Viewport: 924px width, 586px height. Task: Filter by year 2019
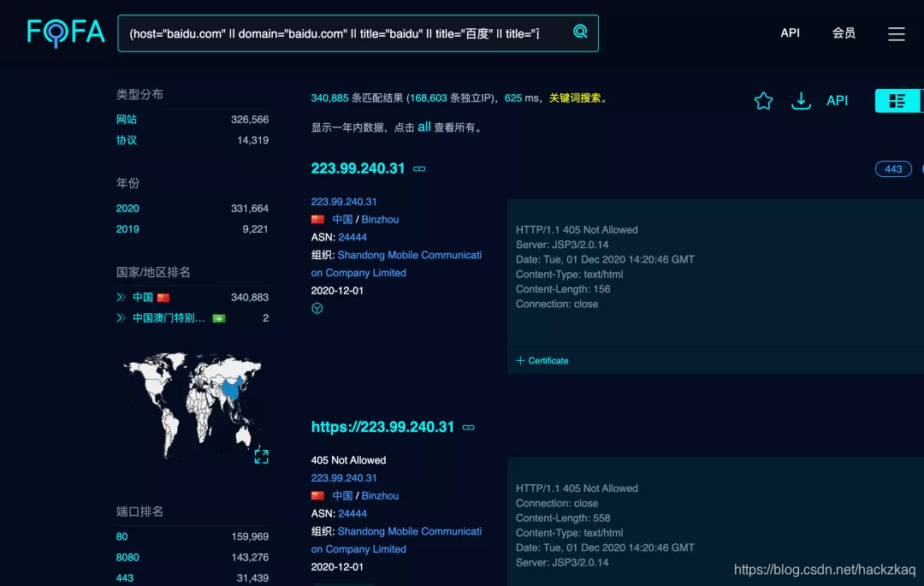127,229
